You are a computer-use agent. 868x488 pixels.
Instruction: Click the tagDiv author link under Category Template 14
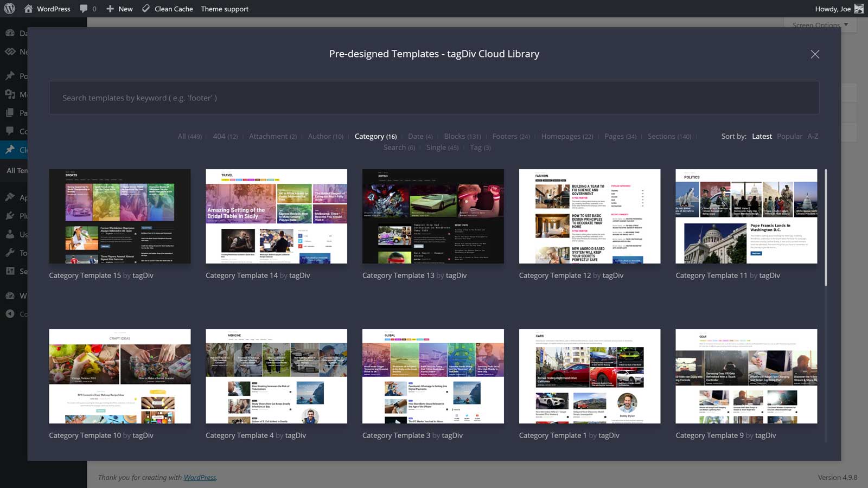(x=299, y=275)
